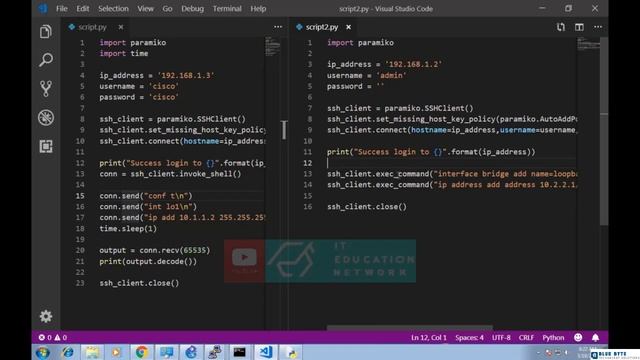Viewport: 640px width, 360px height.
Task: Split the editor to the right
Action: (x=579, y=27)
